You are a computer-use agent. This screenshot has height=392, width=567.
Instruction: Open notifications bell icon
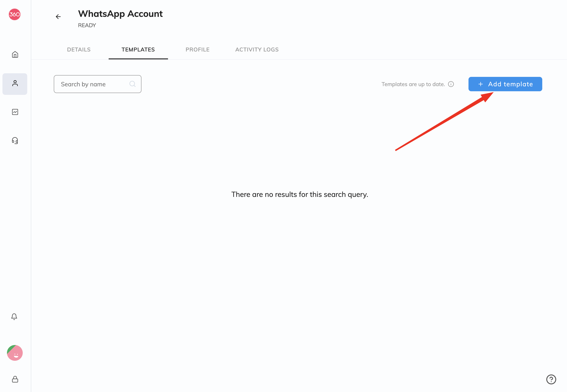click(14, 317)
